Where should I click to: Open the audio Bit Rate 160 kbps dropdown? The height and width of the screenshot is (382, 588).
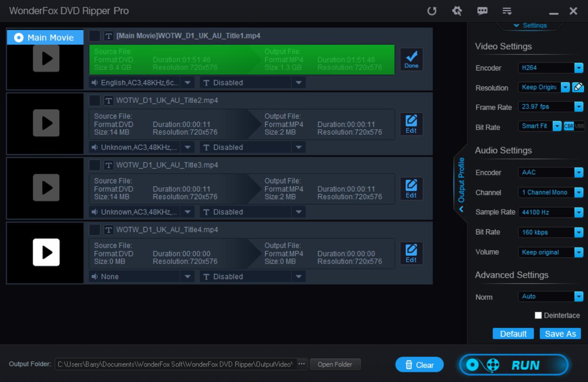click(550, 232)
